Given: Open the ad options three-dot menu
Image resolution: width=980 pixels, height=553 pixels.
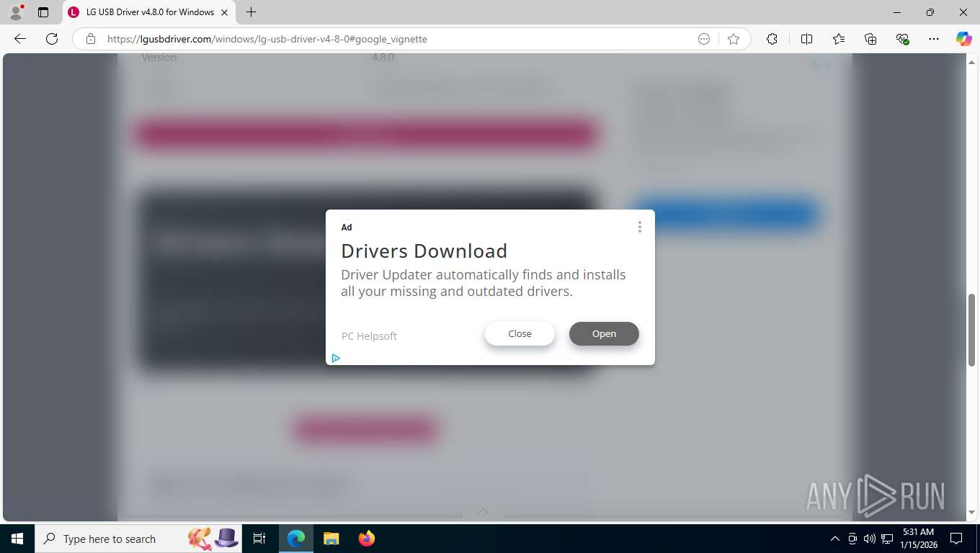Looking at the screenshot, I should 639,227.
